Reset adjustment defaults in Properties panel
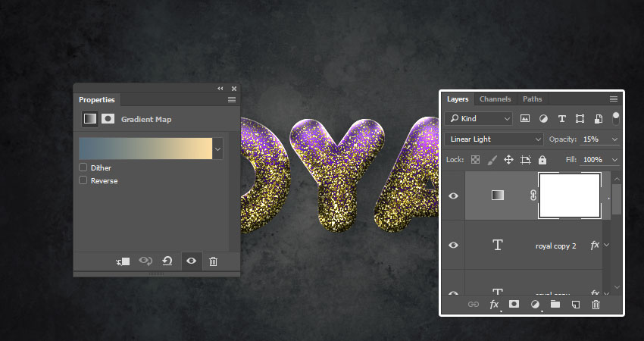Screen dimensions: 644x341 pyautogui.click(x=167, y=261)
